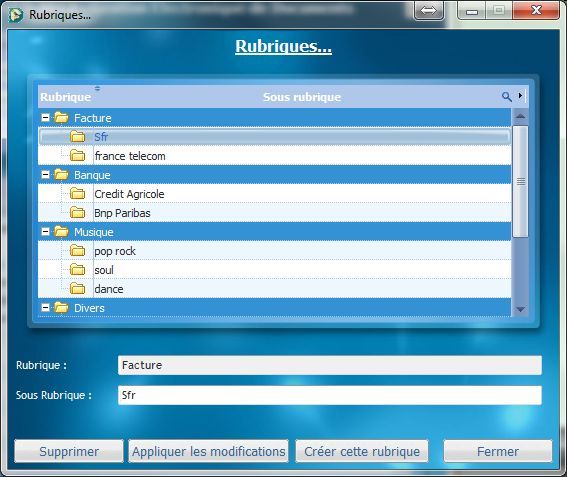
Task: Click the folder icon beside Sfr
Action: click(77, 137)
